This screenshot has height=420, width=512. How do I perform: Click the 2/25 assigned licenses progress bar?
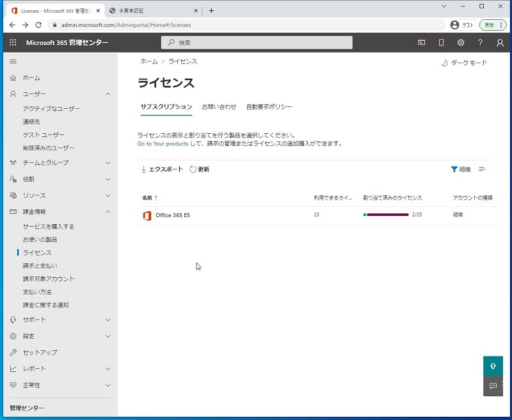(386, 214)
